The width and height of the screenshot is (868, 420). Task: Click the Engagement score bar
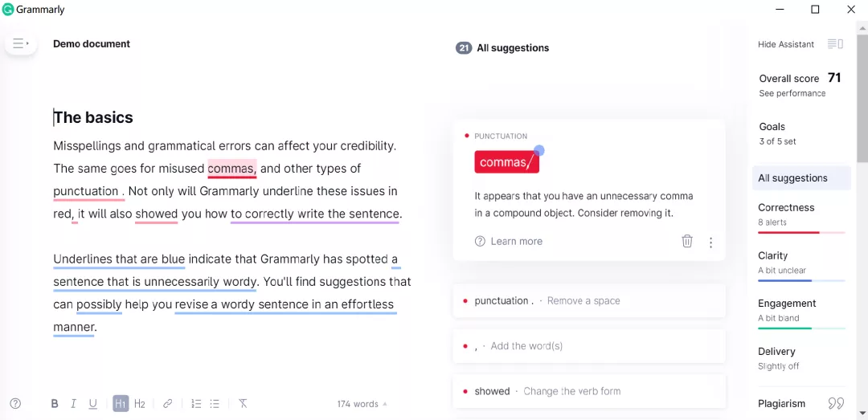(x=800, y=328)
